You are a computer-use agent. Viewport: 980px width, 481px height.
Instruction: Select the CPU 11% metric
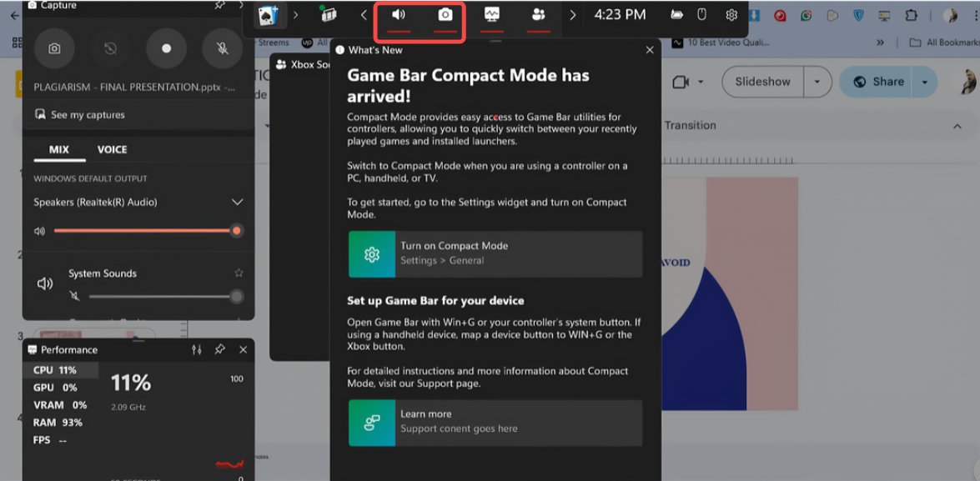click(x=61, y=370)
